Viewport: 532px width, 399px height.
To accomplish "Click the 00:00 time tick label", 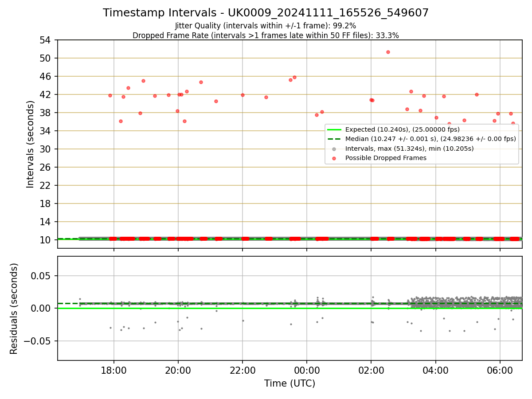I will coord(307,370).
